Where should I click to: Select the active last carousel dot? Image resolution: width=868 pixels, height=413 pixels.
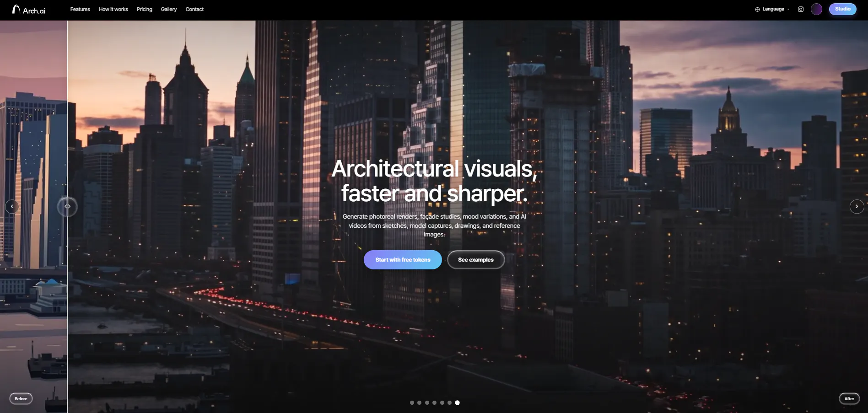click(457, 403)
